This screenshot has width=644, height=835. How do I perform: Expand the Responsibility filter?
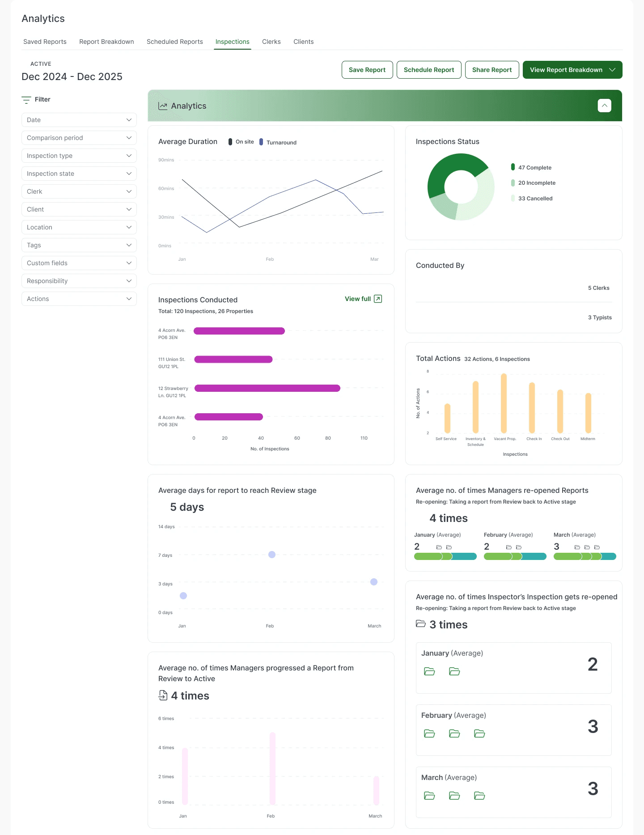point(79,281)
